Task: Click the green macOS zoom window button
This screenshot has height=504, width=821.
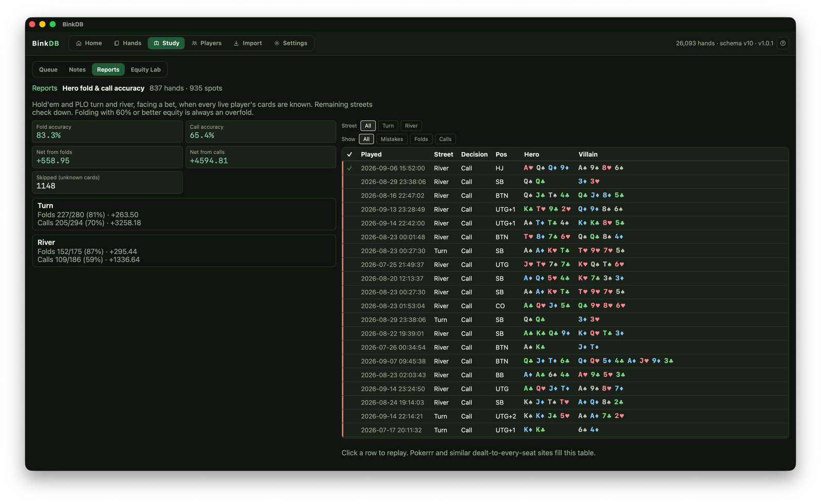Action: [52, 24]
